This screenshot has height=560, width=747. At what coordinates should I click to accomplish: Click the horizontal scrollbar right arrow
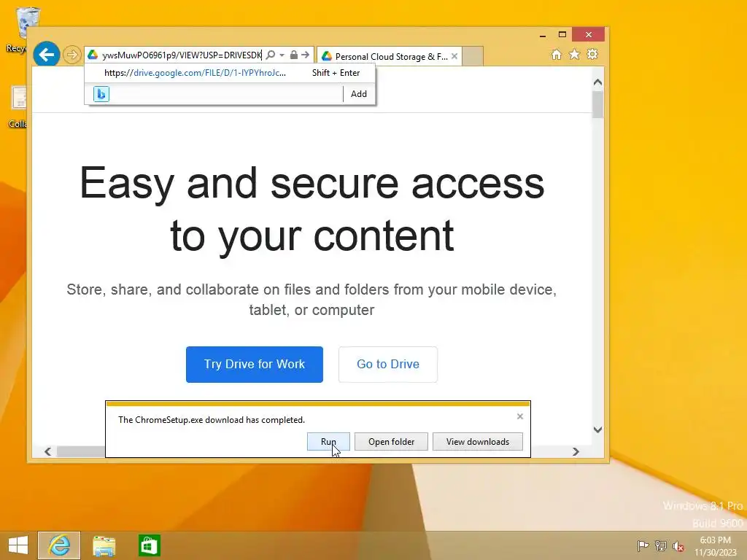tap(576, 451)
